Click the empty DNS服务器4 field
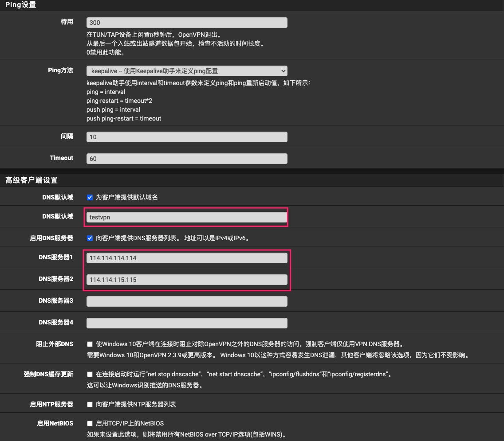This screenshot has width=504, height=441. pyautogui.click(x=187, y=323)
